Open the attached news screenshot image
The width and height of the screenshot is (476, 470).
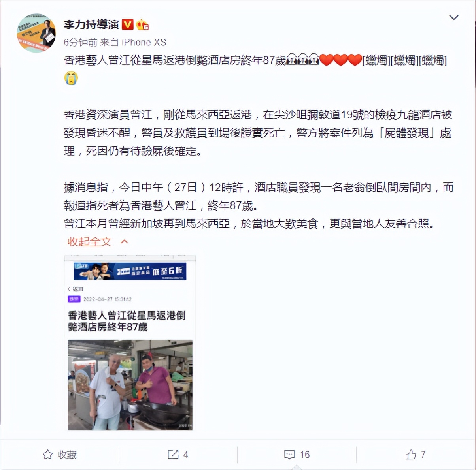click(x=130, y=343)
